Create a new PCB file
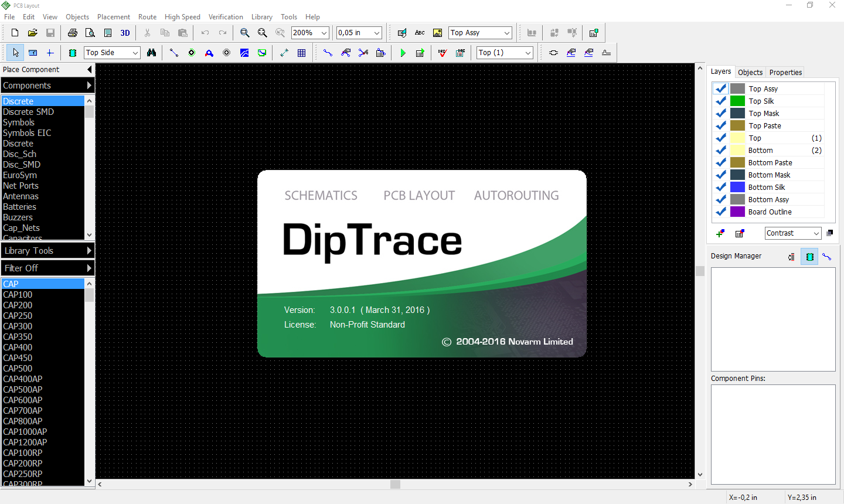Screen dimensions: 844x504 (x=15, y=33)
